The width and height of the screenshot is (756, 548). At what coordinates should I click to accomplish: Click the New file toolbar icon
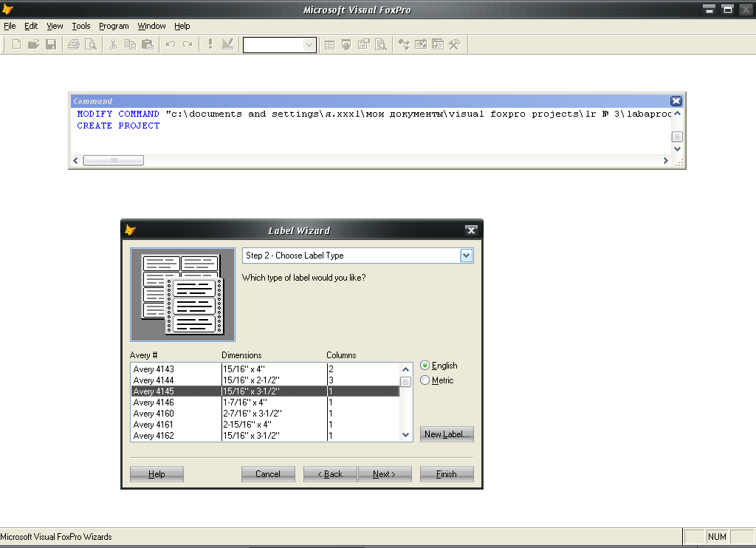[16, 45]
